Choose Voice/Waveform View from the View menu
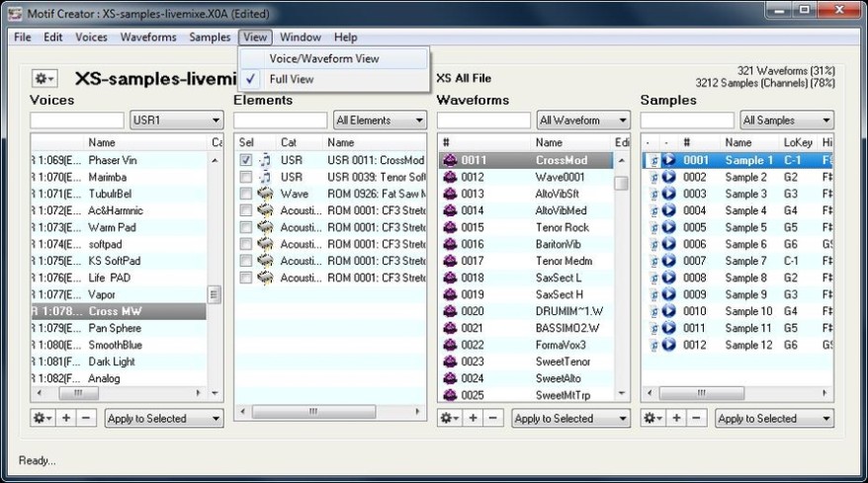868x483 pixels. click(334, 58)
